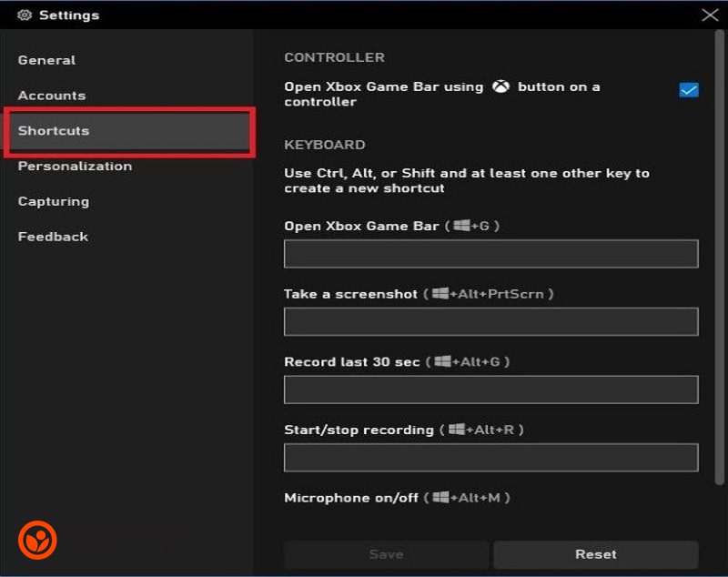Go to the Accounts section
The width and height of the screenshot is (728, 577).
[52, 96]
